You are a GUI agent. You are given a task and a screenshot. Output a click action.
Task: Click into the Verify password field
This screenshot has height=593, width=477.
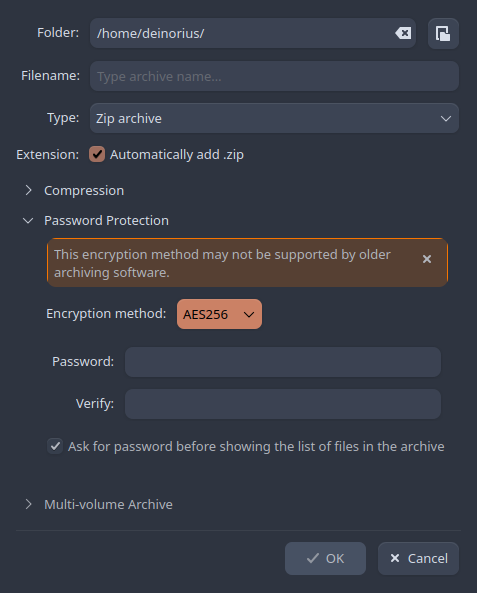tap(283, 404)
